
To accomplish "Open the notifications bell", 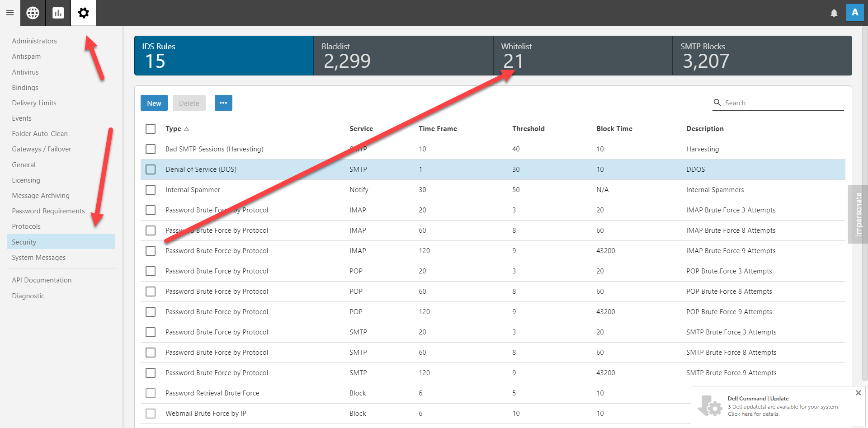I will tap(834, 13).
